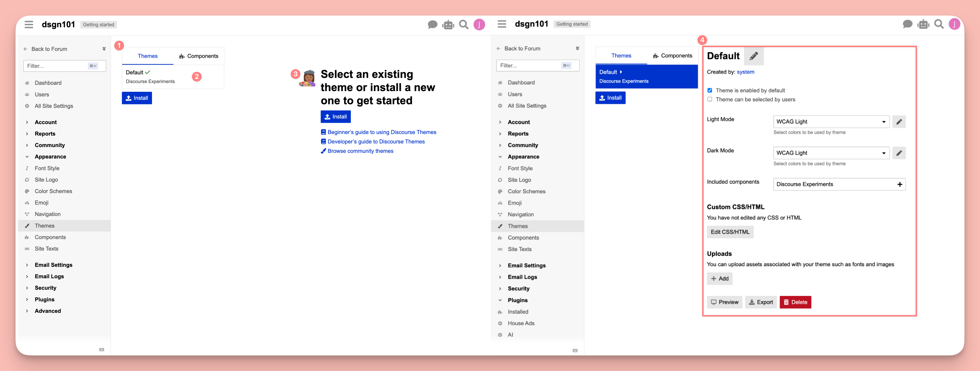Enable Theme can be selected by users
The width and height of the screenshot is (980, 371).
(710, 99)
